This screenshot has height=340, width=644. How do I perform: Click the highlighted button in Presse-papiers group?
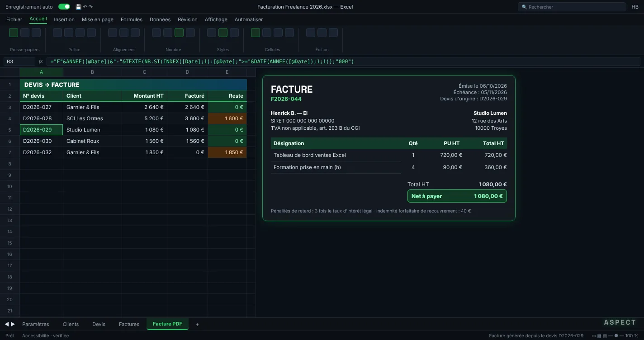click(14, 33)
